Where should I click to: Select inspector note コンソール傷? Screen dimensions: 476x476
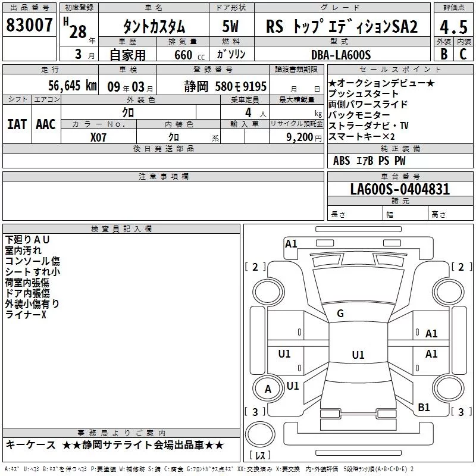[x=33, y=261]
